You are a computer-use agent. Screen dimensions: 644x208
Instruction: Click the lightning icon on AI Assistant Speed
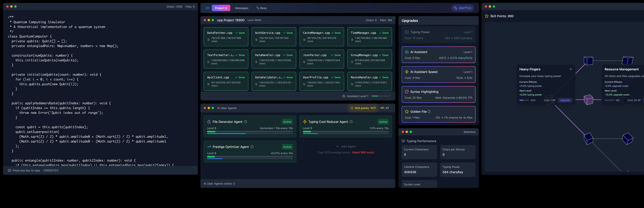[x=407, y=72]
